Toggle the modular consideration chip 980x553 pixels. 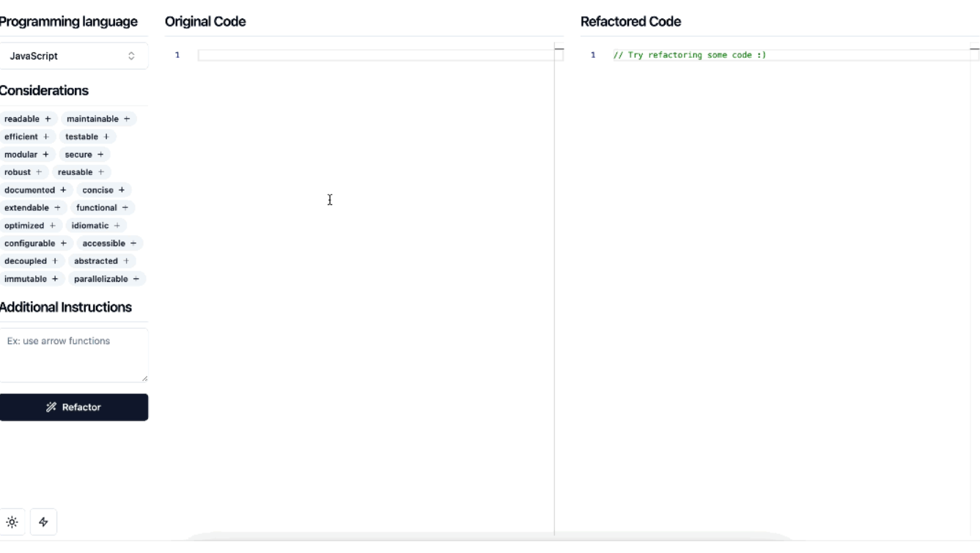pos(27,155)
